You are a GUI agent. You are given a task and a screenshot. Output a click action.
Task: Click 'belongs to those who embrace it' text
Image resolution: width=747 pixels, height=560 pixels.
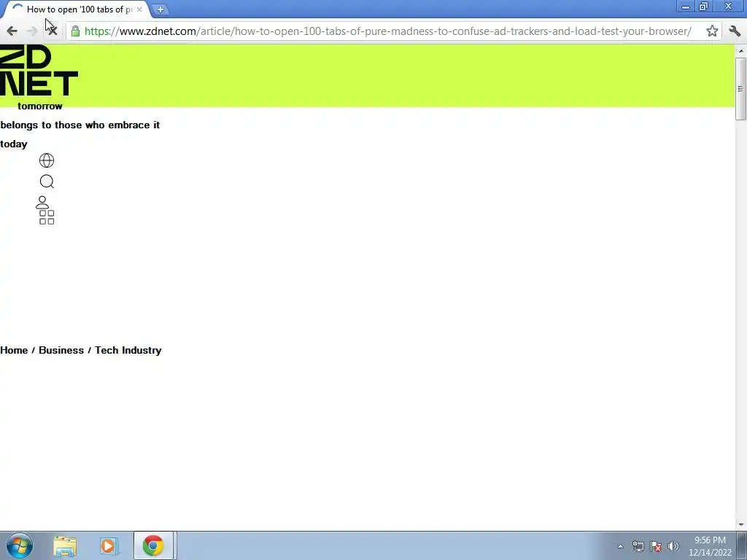80,125
